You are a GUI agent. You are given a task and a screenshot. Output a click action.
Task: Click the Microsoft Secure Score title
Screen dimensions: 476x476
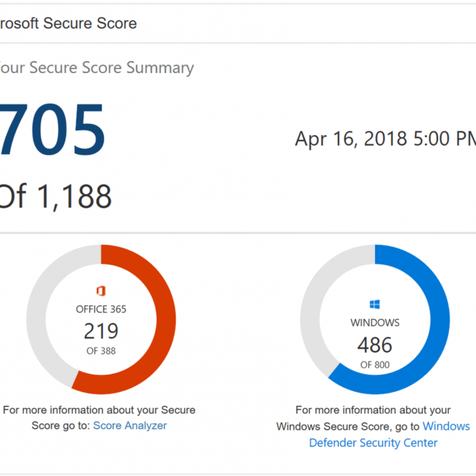pos(68,23)
